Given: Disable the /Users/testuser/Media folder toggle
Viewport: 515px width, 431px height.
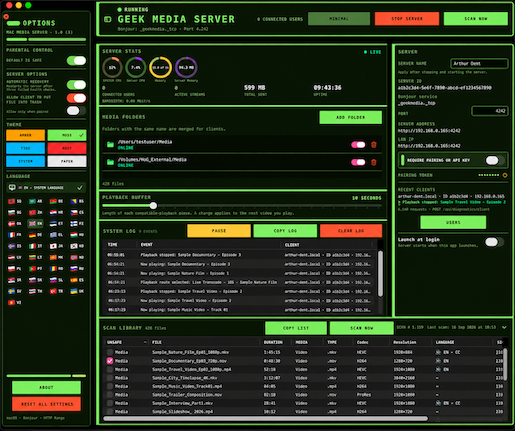Looking at the screenshot, I should pos(358,144).
